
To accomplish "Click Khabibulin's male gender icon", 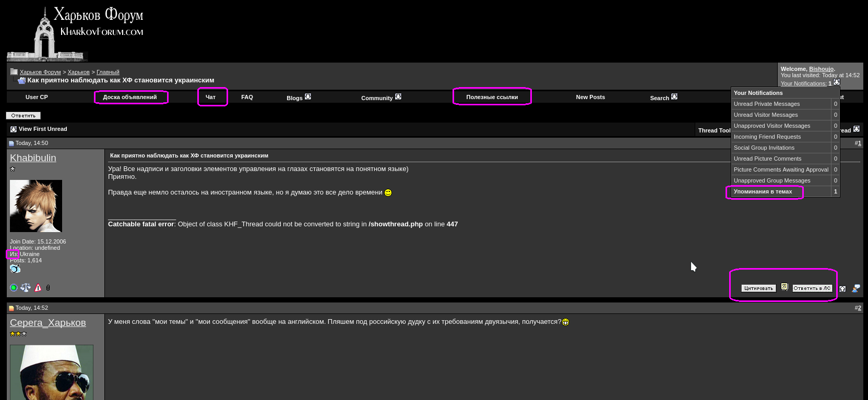I will pos(15,269).
